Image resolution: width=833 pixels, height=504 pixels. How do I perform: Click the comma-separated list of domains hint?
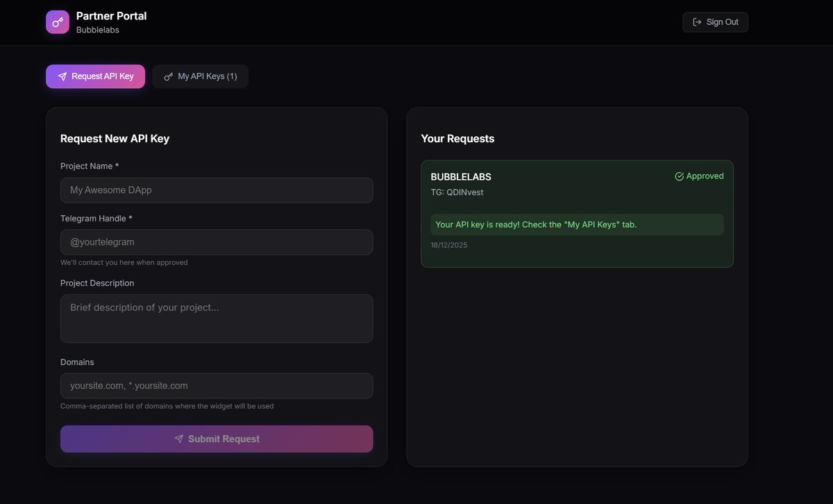(167, 406)
